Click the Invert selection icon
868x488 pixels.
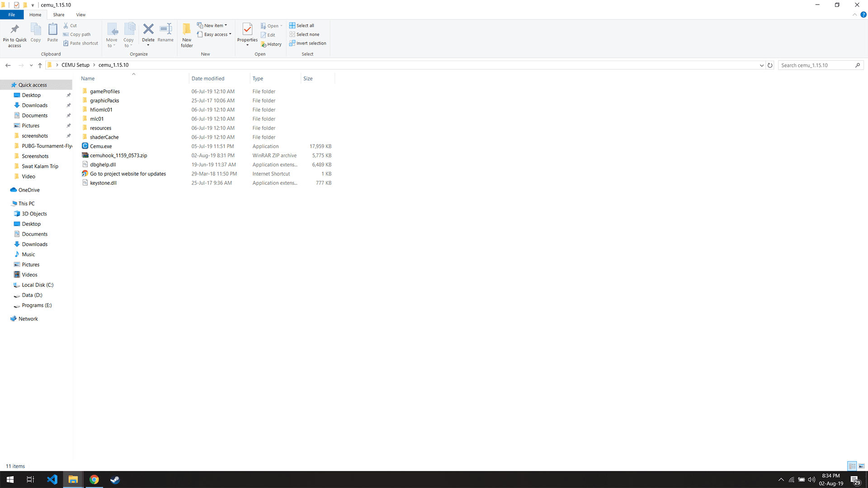[x=307, y=43]
